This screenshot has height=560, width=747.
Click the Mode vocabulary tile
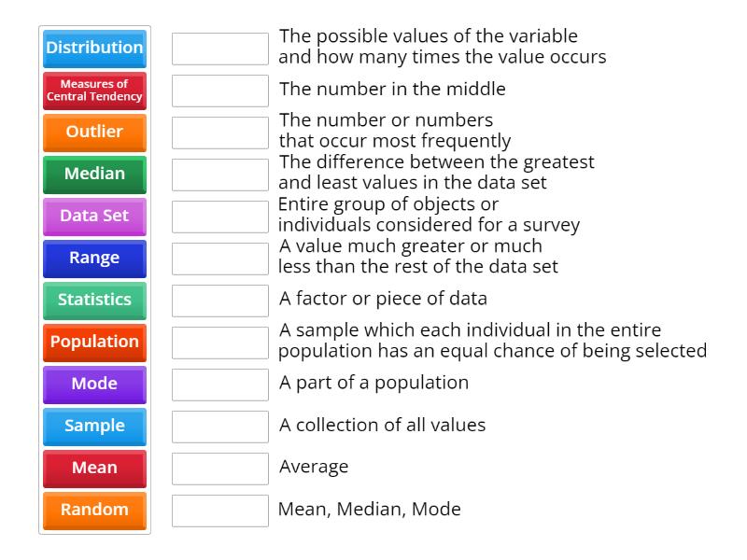(x=93, y=385)
